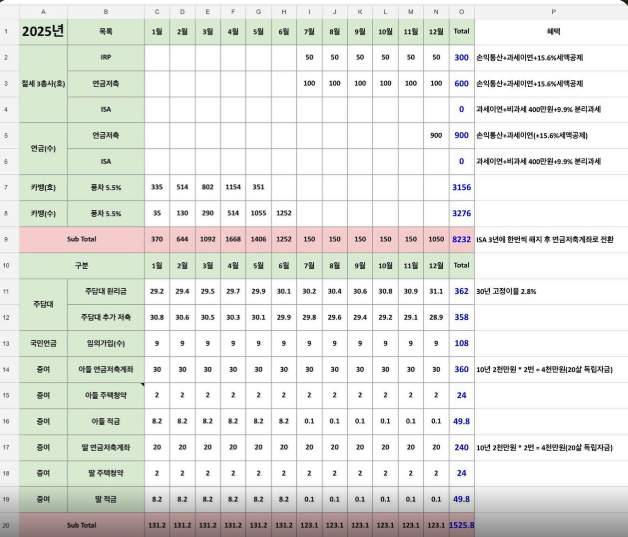
Task: Click the 아들 연금저축계좌 label cell
Action: pyautogui.click(x=106, y=369)
